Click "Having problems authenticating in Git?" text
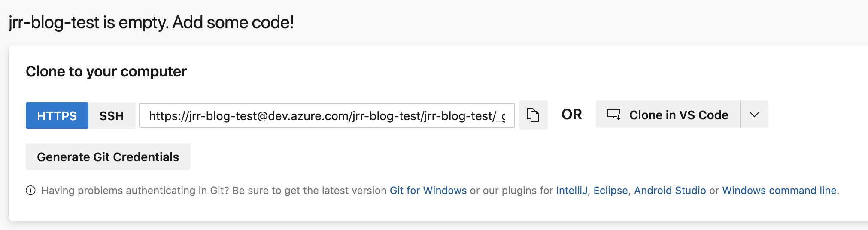The height and width of the screenshot is (230, 868). 135,191
